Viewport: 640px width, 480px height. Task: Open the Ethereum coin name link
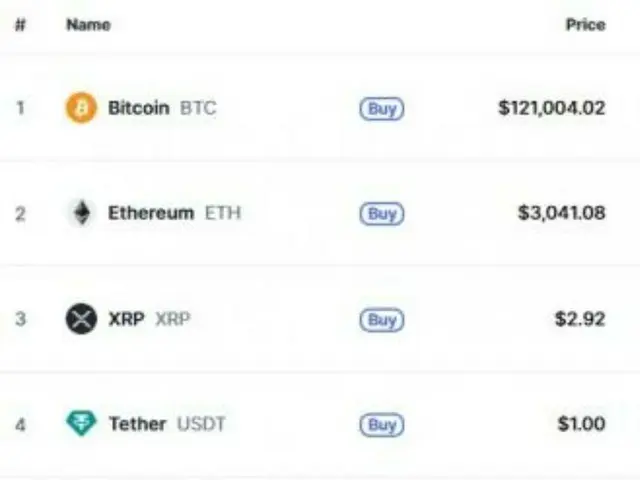(151, 213)
